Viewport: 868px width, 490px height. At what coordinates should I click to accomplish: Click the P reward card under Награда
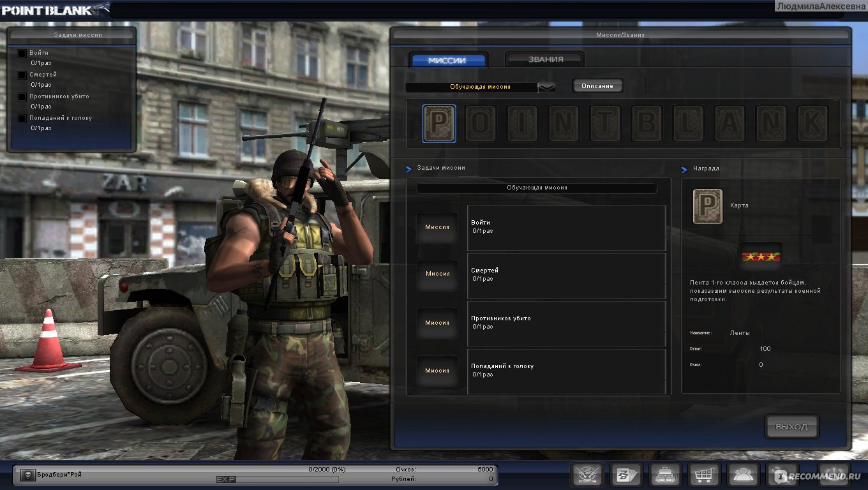click(708, 206)
